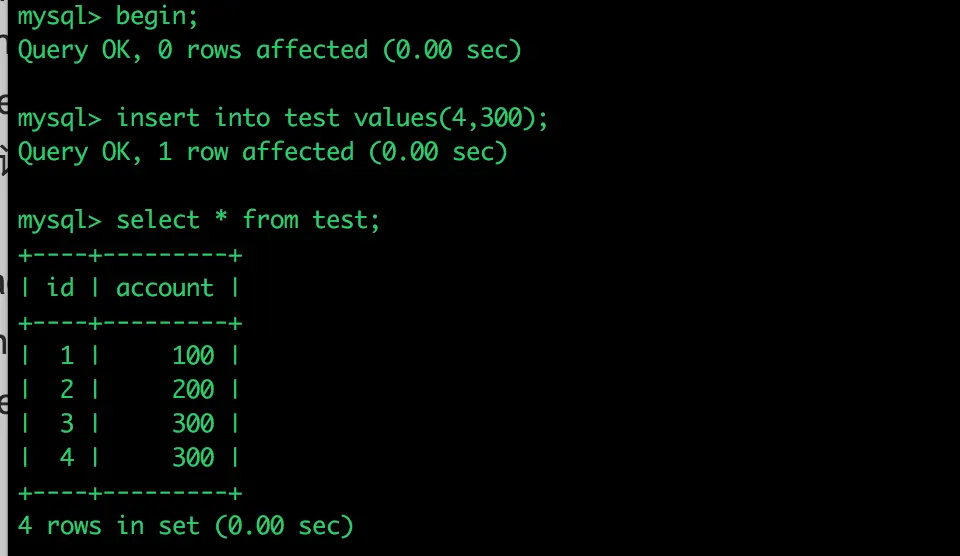Click the account value 200
The height and width of the screenshot is (556, 960).
point(193,389)
